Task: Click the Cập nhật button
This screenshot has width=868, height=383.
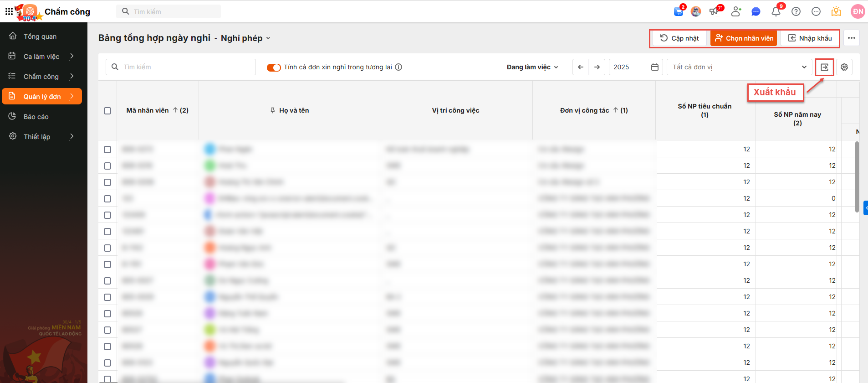Action: pyautogui.click(x=679, y=38)
